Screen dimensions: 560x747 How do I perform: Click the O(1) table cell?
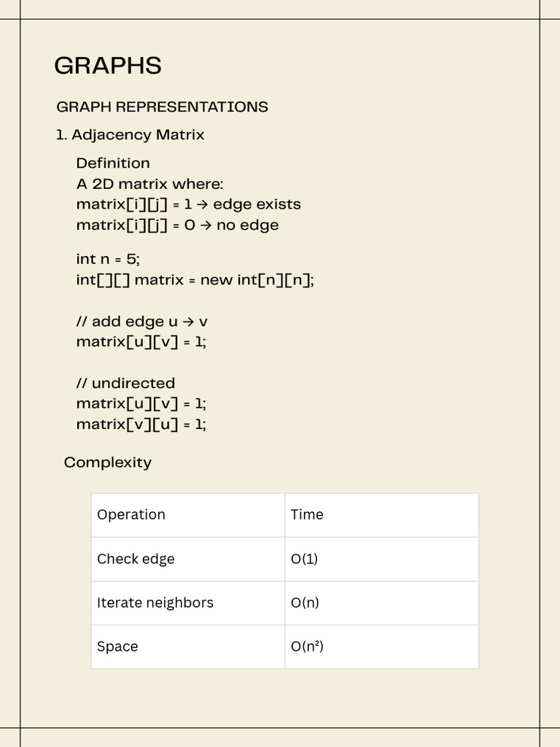click(382, 559)
